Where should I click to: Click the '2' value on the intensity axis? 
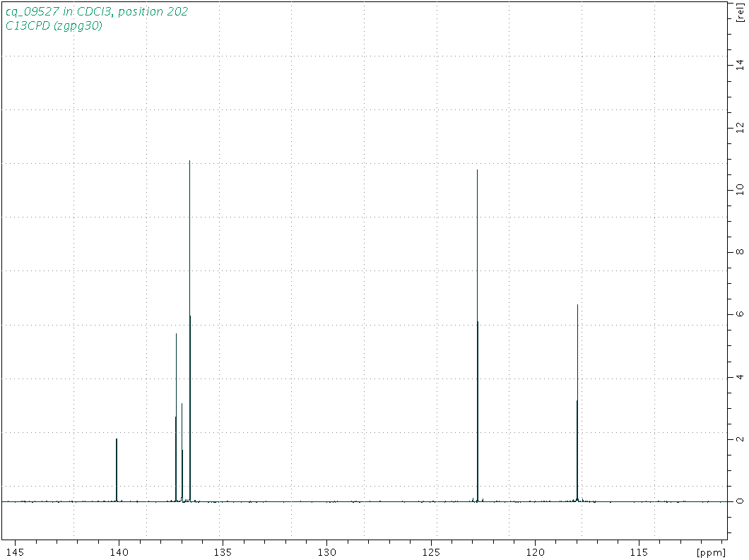click(740, 439)
